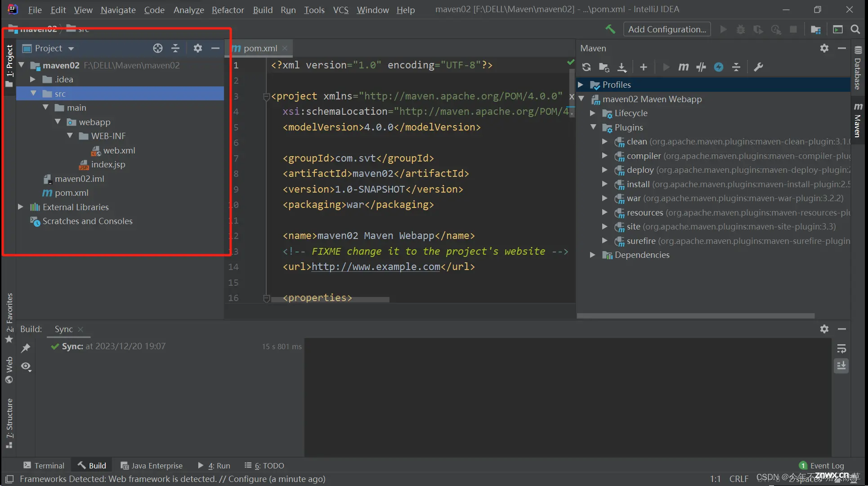
Task: Toggle the eye view icon in Build panel
Action: point(26,367)
